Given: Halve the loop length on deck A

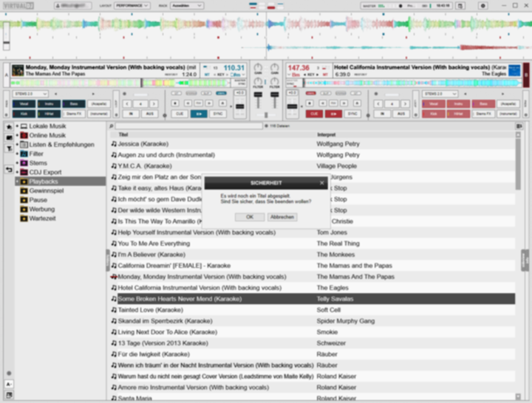Looking at the screenshot, I should point(127,104).
